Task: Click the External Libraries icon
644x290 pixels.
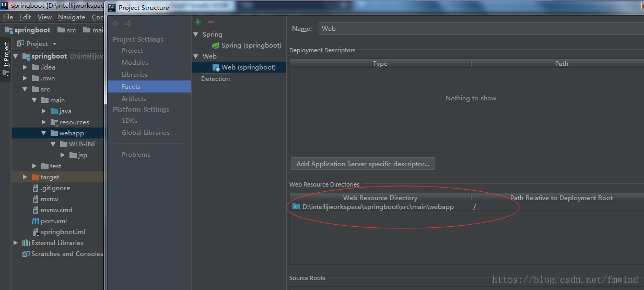Action: pos(26,243)
